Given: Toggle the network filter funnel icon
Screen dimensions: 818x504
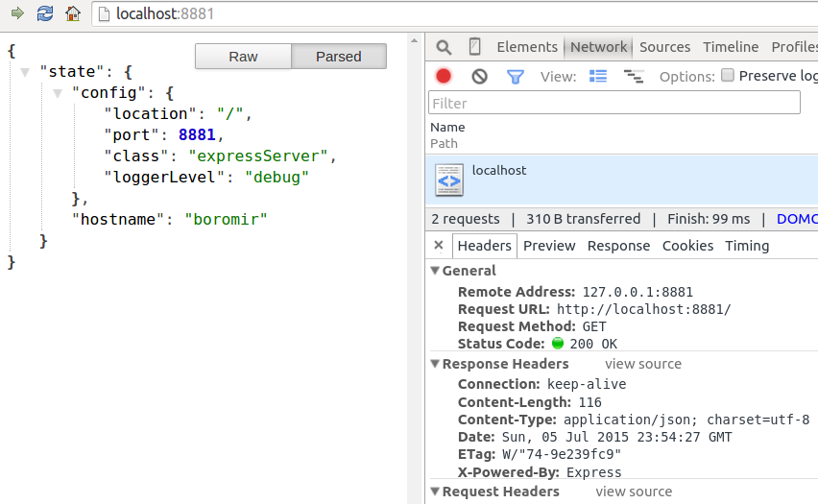Looking at the screenshot, I should (x=516, y=77).
